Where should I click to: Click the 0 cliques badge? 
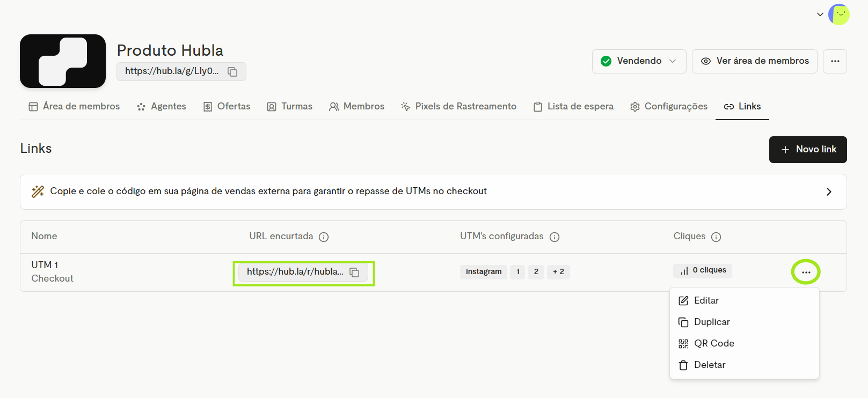tap(703, 271)
